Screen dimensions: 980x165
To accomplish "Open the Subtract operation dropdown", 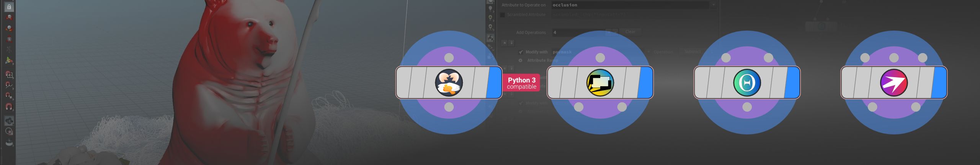I will click(692, 52).
